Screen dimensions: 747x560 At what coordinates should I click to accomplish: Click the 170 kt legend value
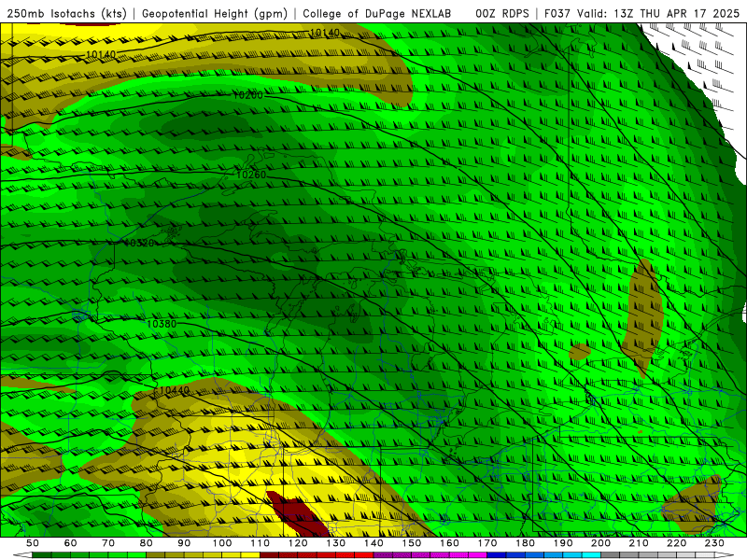(487, 543)
